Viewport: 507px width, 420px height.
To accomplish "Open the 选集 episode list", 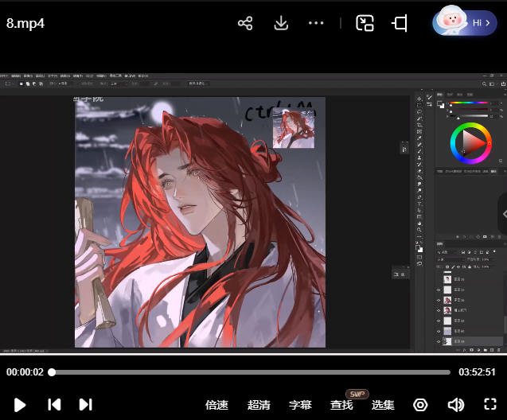I will coord(383,405).
